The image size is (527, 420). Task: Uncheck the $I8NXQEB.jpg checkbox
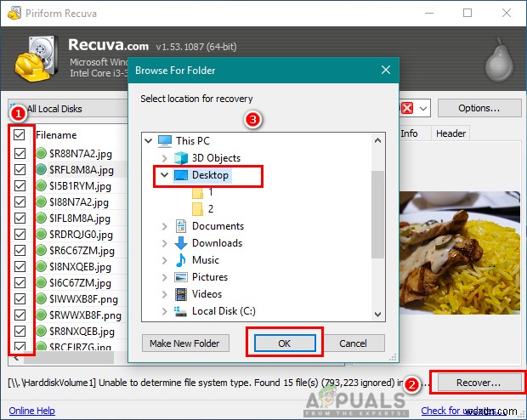point(20,266)
